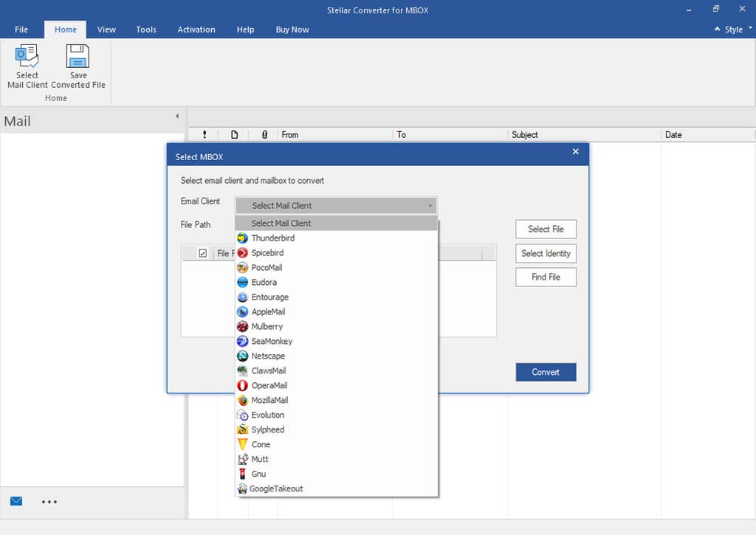
Task: Click the Select File button
Action: 546,229
